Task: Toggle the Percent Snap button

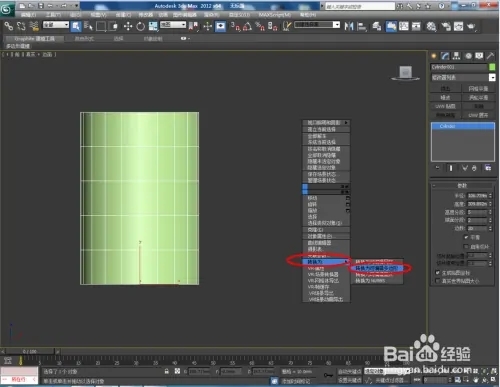Action: pyautogui.click(x=260, y=26)
